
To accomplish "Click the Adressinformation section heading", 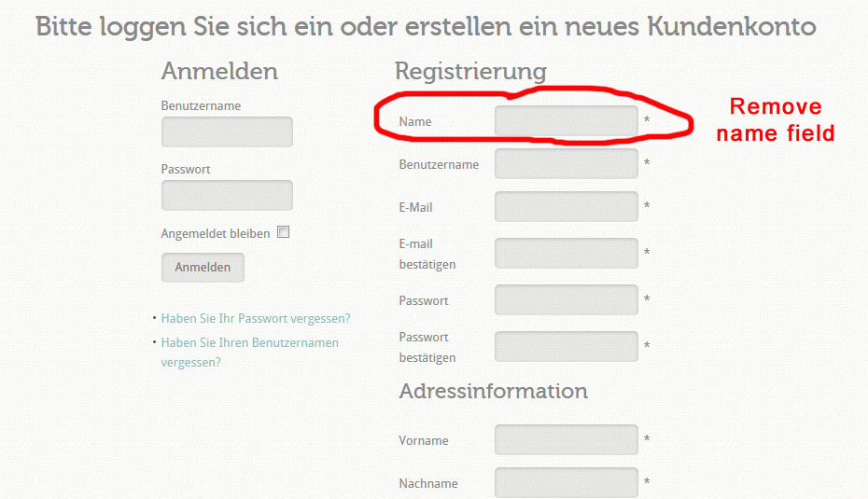I will point(493,391).
